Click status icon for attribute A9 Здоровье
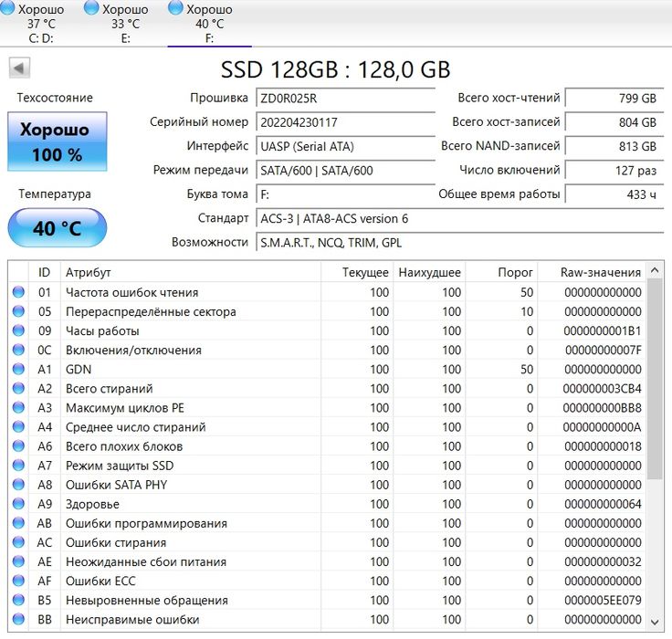 point(18,504)
